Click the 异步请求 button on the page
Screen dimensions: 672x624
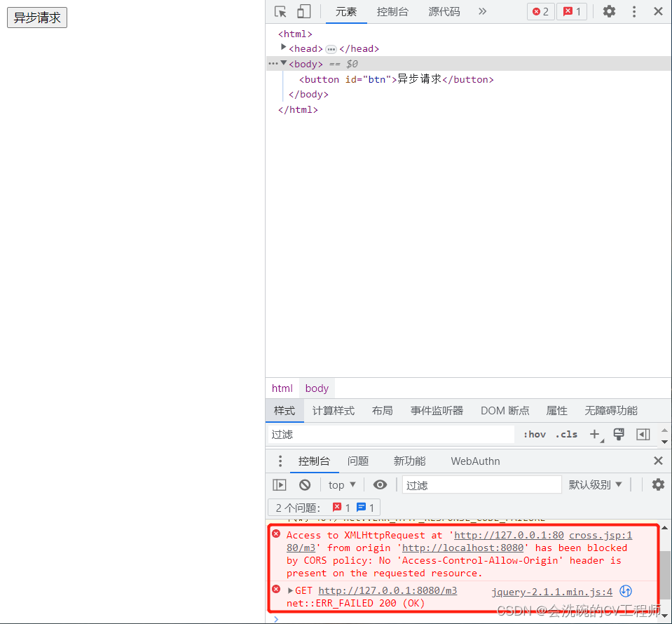pos(37,18)
